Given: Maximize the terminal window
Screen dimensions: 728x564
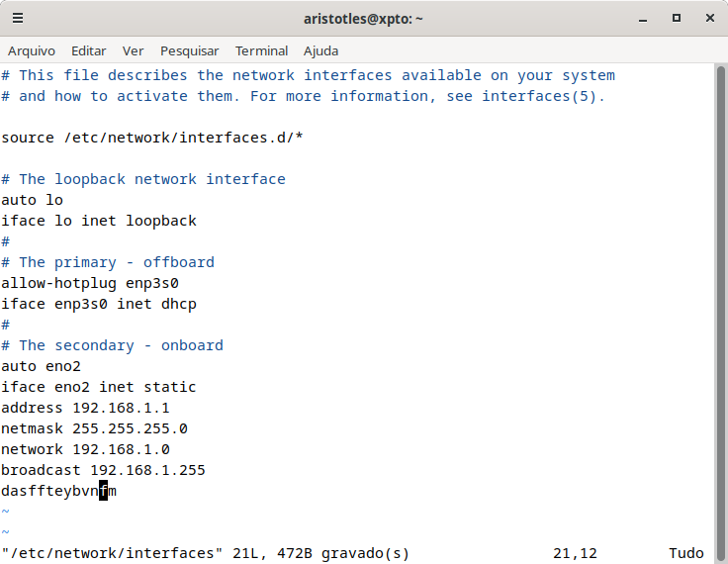Looking at the screenshot, I should pyautogui.click(x=677, y=18).
